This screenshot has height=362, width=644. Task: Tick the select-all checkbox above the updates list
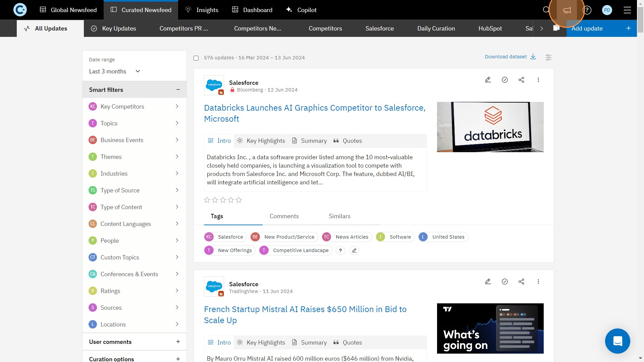[x=196, y=58]
